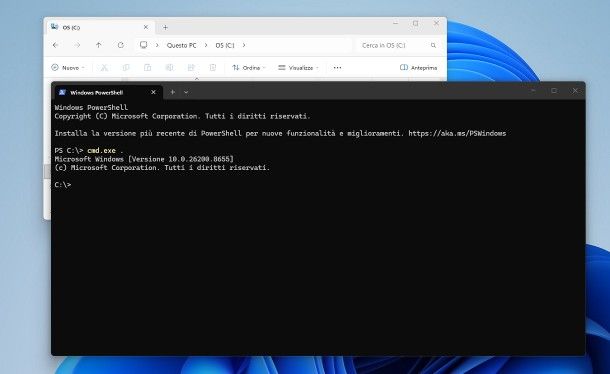The height and width of the screenshot is (374, 610).
Task: Click the PC monitor icon in address bar
Action: 144,45
